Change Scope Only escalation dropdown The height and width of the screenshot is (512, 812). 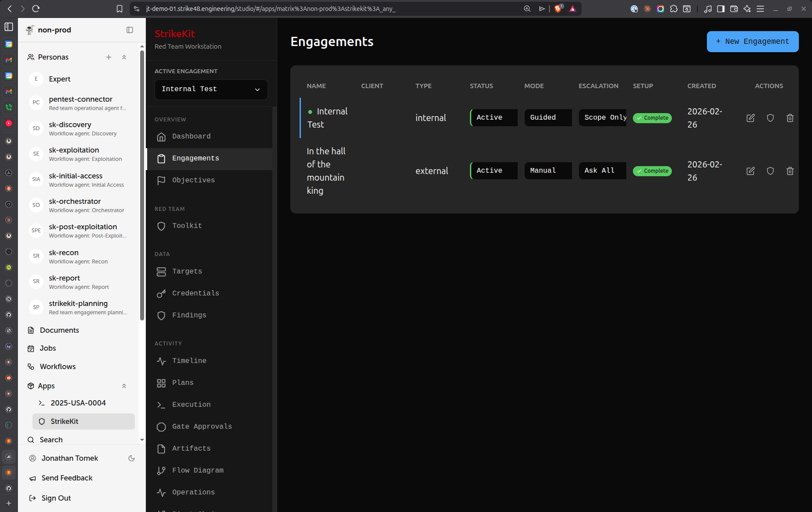pos(603,117)
